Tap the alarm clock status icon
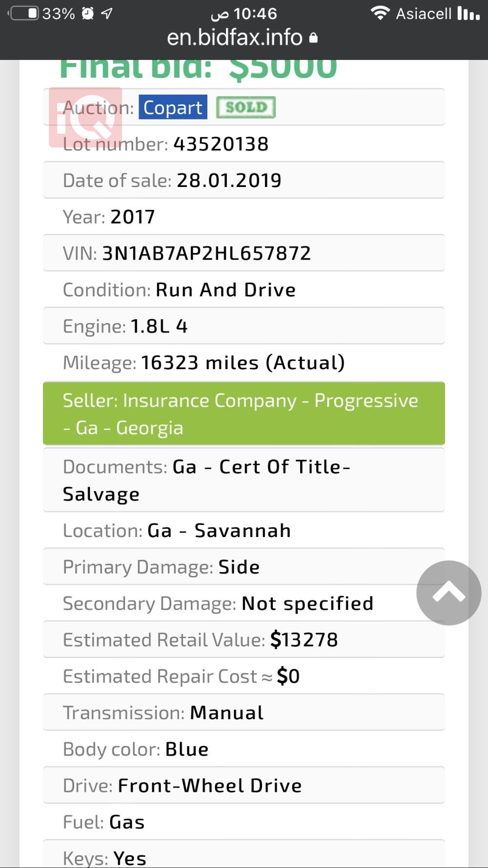The image size is (488, 868). pyautogui.click(x=88, y=13)
